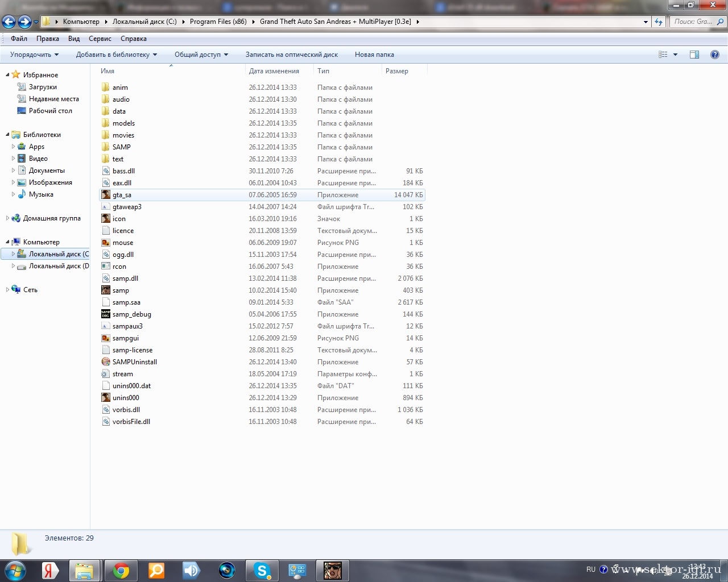Viewport: 728px width, 582px height.
Task: Expand the Документы library tree node
Action: coord(14,171)
